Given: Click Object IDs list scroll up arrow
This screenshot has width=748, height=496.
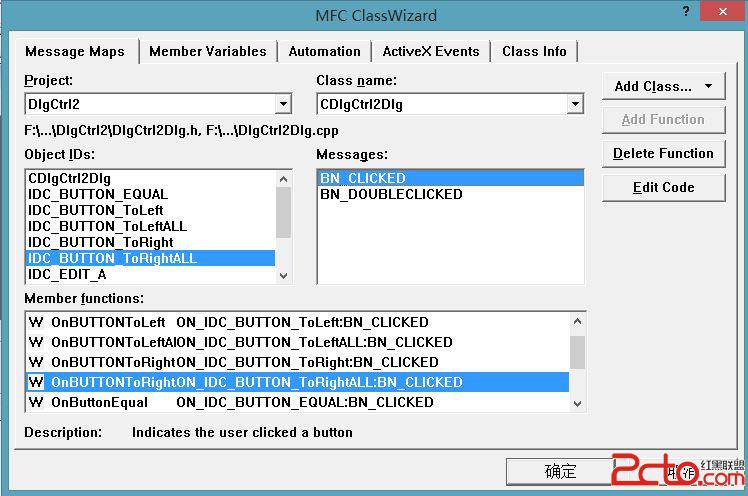Looking at the screenshot, I should 283,179.
